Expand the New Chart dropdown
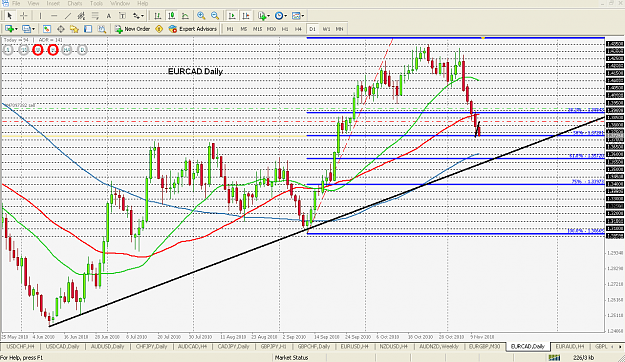This screenshot has height=362, width=625. click(x=16, y=29)
